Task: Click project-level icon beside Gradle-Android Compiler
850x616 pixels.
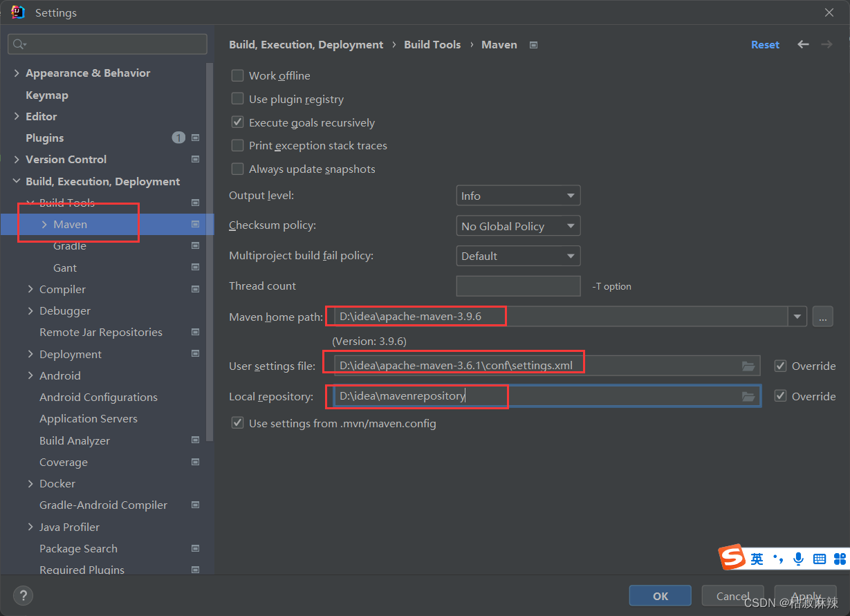Action: click(195, 505)
